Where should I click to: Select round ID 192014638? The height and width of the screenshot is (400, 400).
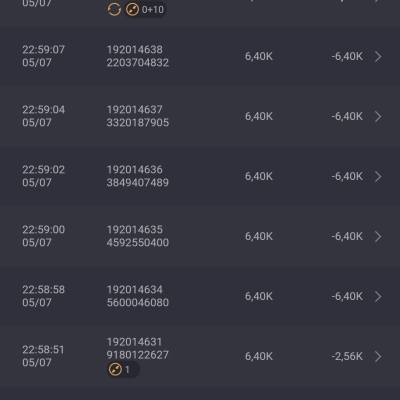pos(135,50)
